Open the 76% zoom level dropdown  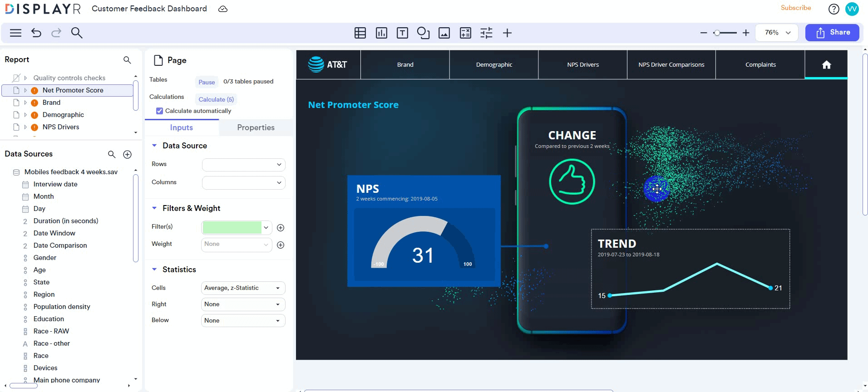[777, 33]
